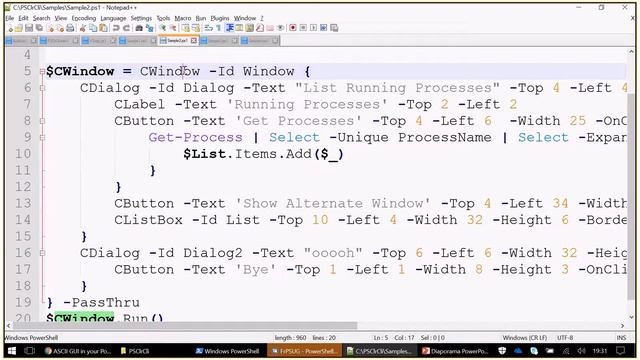Collapse the Get-Process fold on line 9
Image resolution: width=640 pixels, height=360 pixels.
(x=42, y=138)
